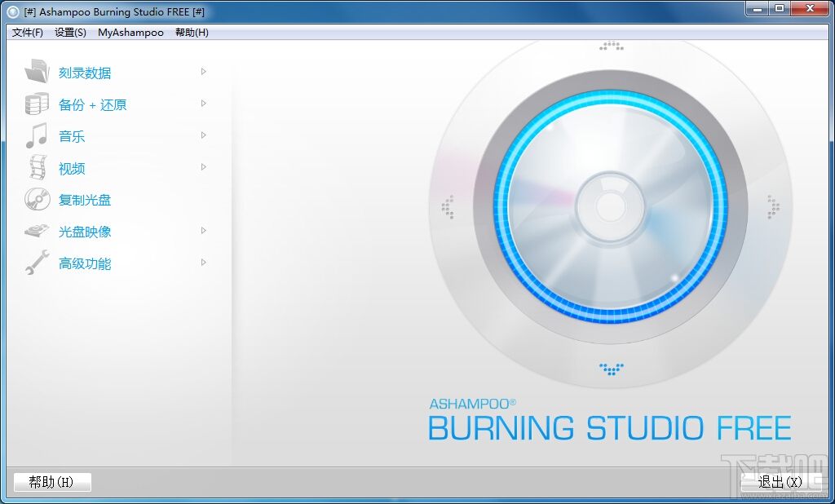
Task: Expand the 高级功能 submenu arrow
Action: click(203, 262)
